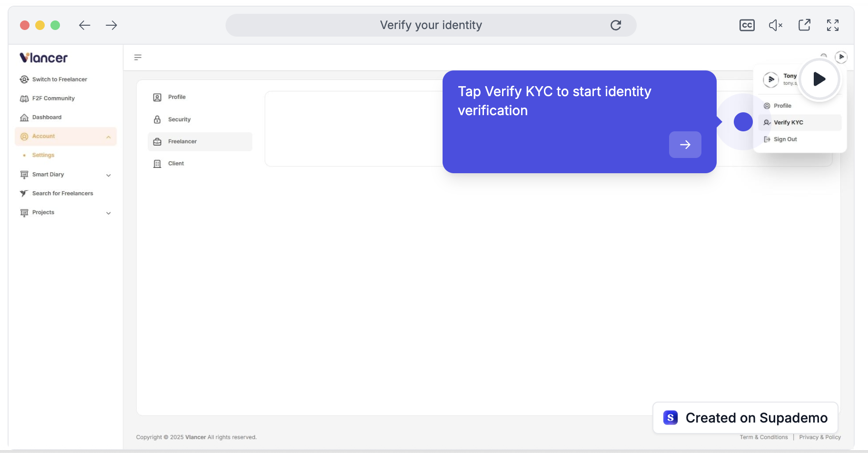Expand the Smart Diary section
Screen dimensions: 868x453
pyautogui.click(x=108, y=175)
